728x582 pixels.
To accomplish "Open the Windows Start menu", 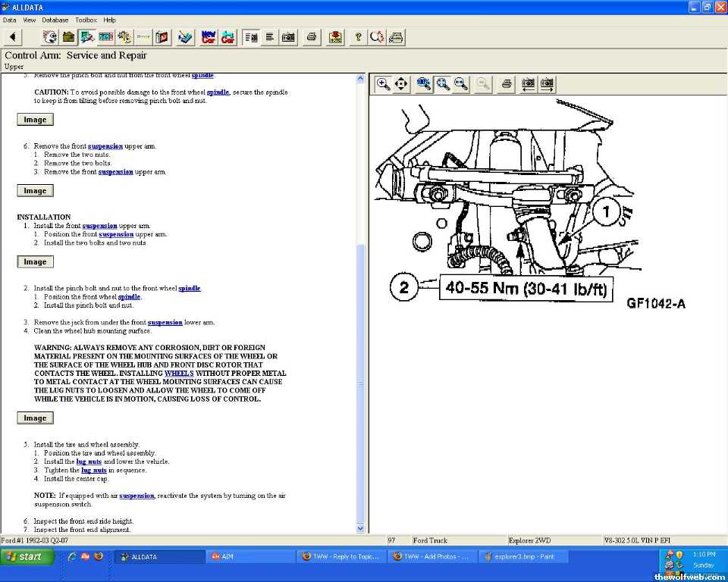I will pos(28,556).
